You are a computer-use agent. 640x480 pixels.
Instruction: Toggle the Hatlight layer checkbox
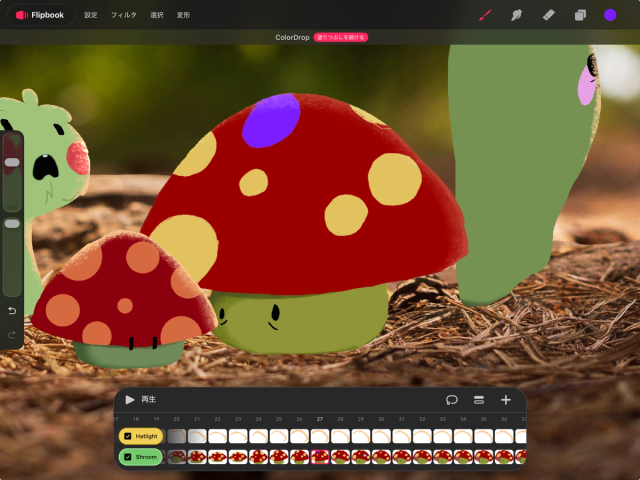click(x=128, y=436)
